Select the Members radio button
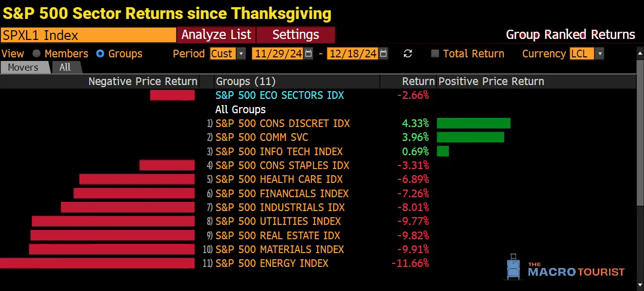 [x=36, y=54]
